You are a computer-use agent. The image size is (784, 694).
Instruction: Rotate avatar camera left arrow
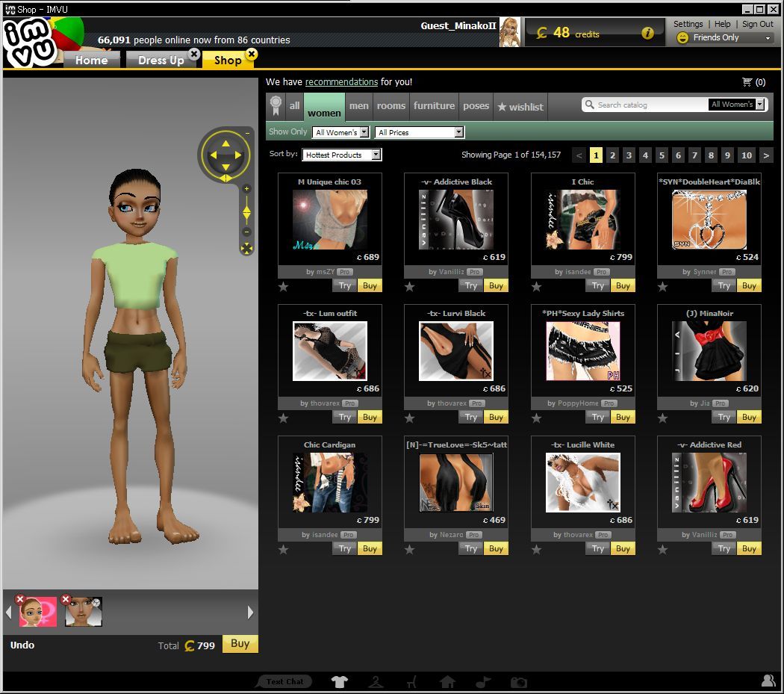[x=214, y=155]
